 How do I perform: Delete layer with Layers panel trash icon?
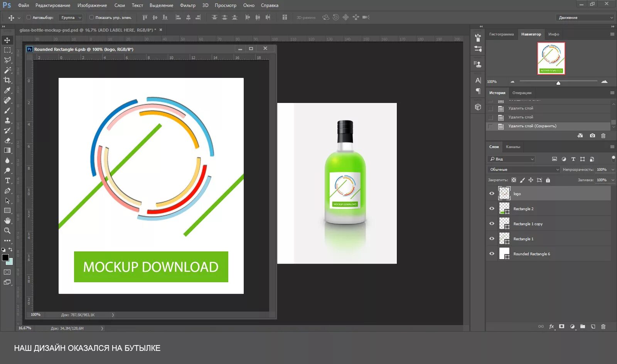(x=604, y=327)
